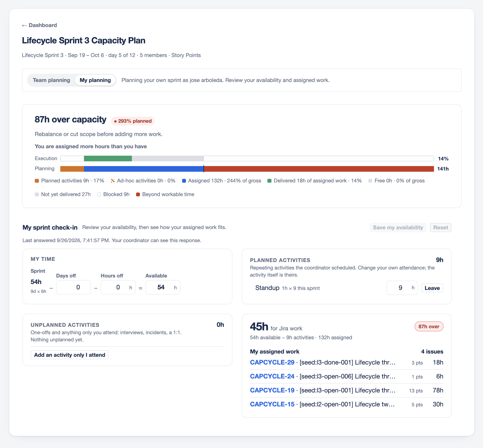Edit Standup hours input field
Image resolution: width=483 pixels, height=448 pixels.
[402, 288]
